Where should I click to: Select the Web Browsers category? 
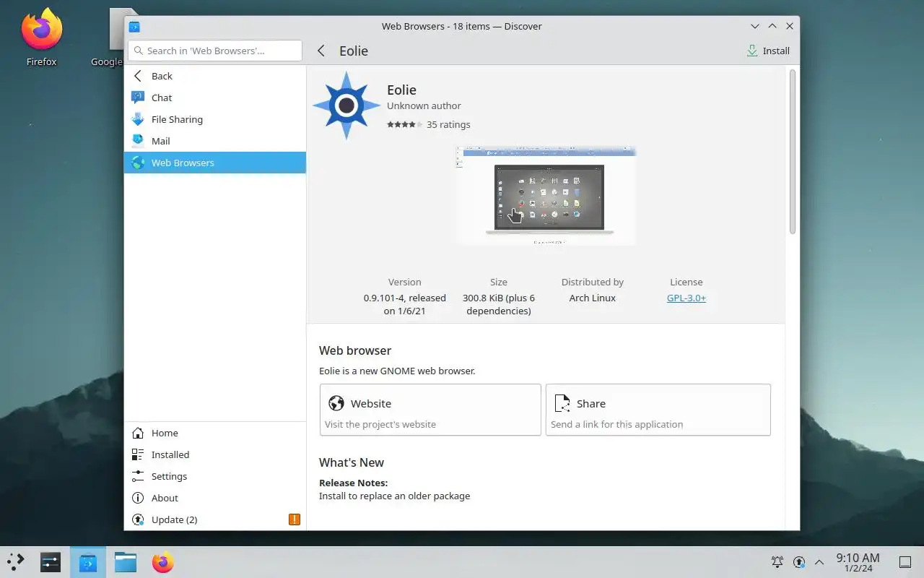point(215,163)
